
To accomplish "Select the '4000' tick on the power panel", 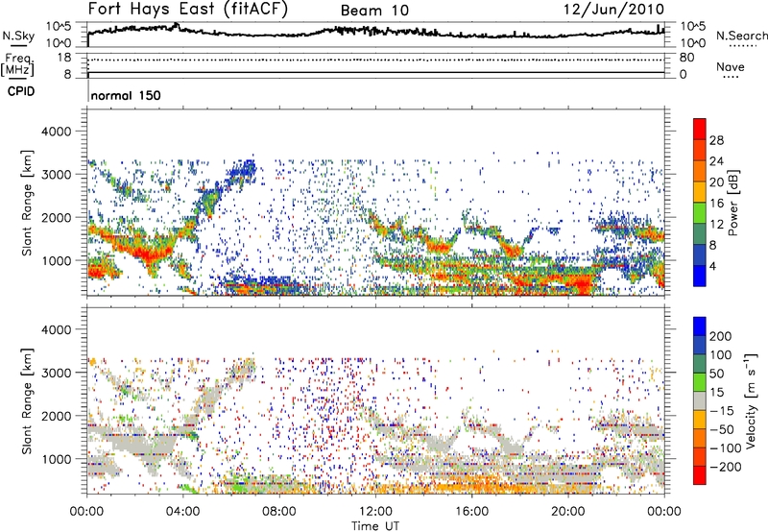I will tap(56, 132).
